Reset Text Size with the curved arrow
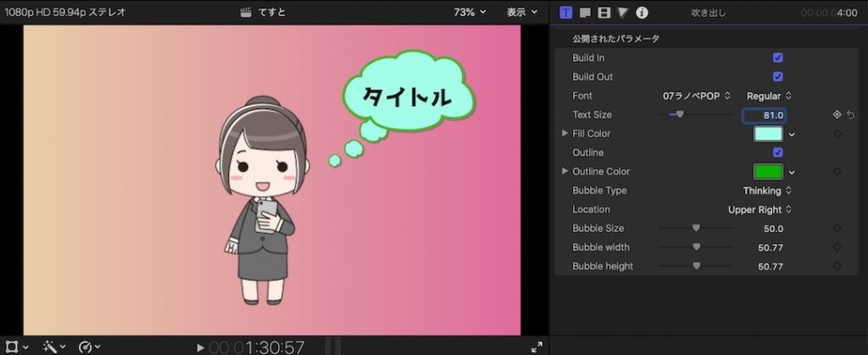 pyautogui.click(x=851, y=114)
